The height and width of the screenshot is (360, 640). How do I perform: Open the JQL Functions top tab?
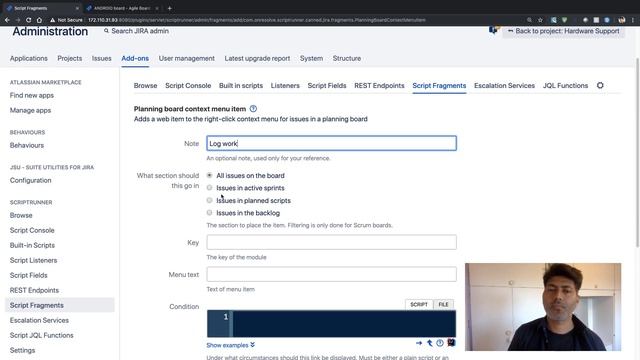tap(565, 85)
